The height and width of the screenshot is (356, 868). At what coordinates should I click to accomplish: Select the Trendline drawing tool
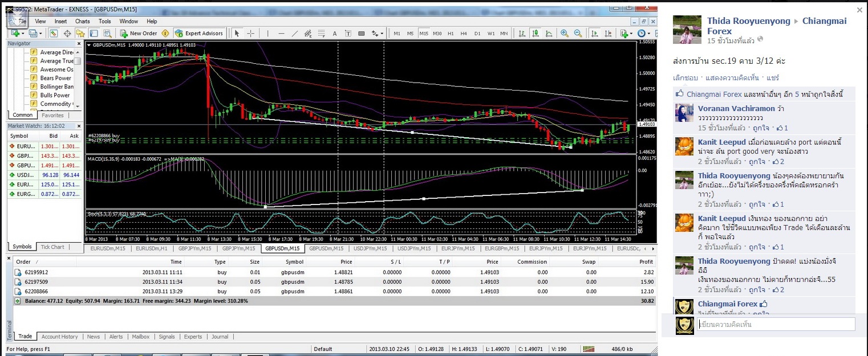click(295, 33)
